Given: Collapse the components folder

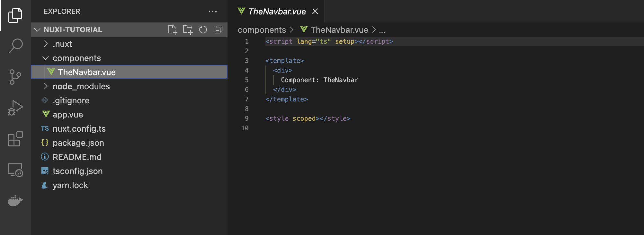Looking at the screenshot, I should pyautogui.click(x=46, y=58).
